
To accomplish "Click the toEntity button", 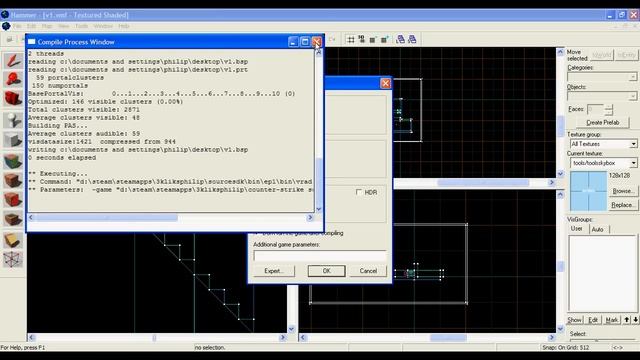I will [x=627, y=55].
